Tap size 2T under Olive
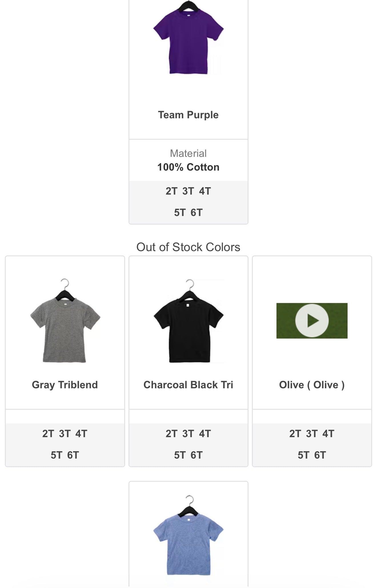The image size is (377, 588). tap(295, 434)
